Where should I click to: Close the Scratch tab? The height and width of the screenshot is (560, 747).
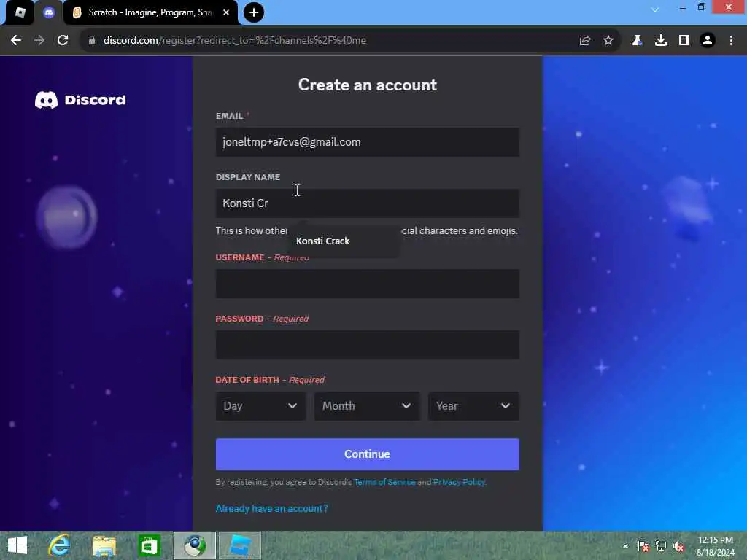pyautogui.click(x=226, y=12)
